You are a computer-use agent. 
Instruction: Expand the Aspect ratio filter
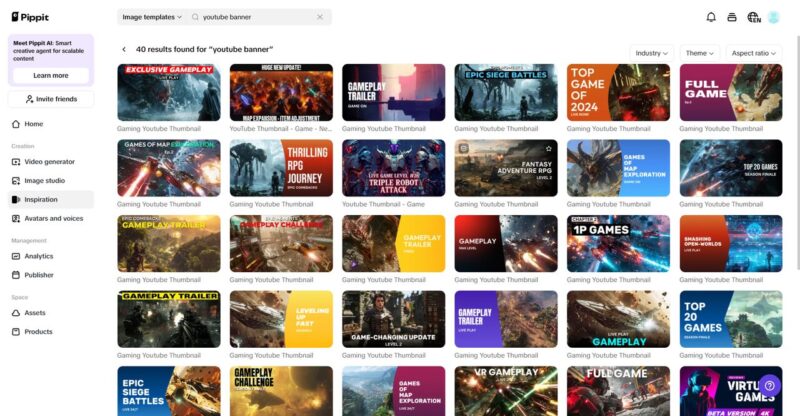[754, 53]
